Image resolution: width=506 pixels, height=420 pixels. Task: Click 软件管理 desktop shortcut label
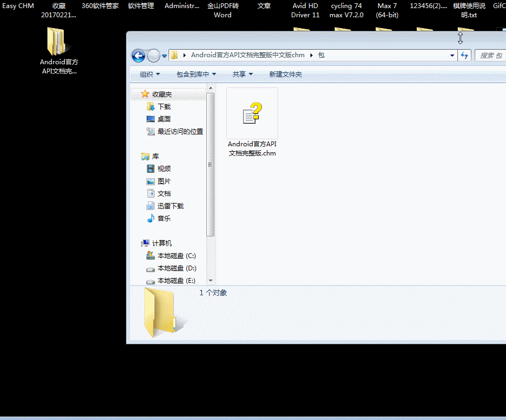click(141, 6)
